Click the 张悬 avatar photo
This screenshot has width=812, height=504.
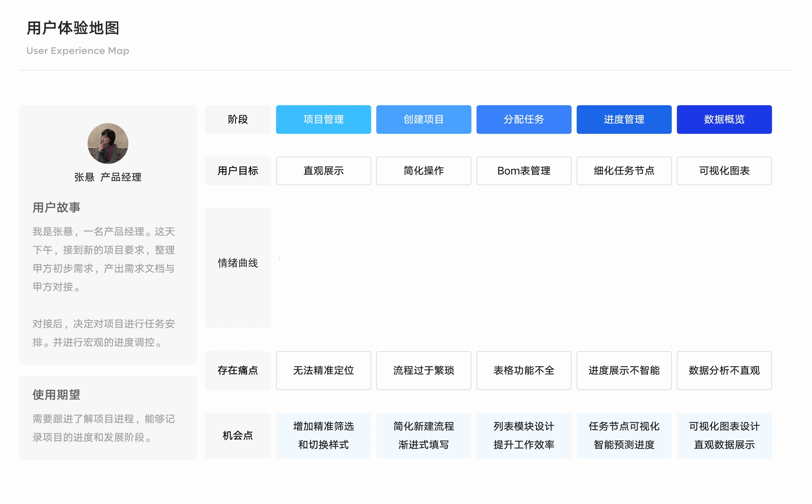(108, 143)
